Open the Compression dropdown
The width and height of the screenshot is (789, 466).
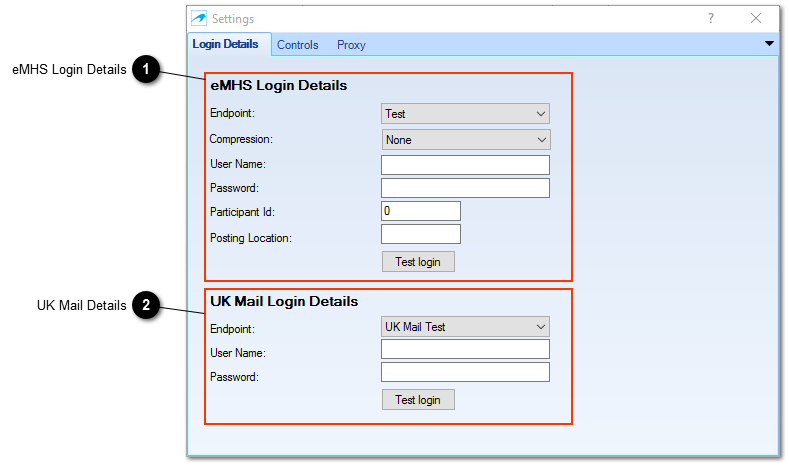[466, 140]
